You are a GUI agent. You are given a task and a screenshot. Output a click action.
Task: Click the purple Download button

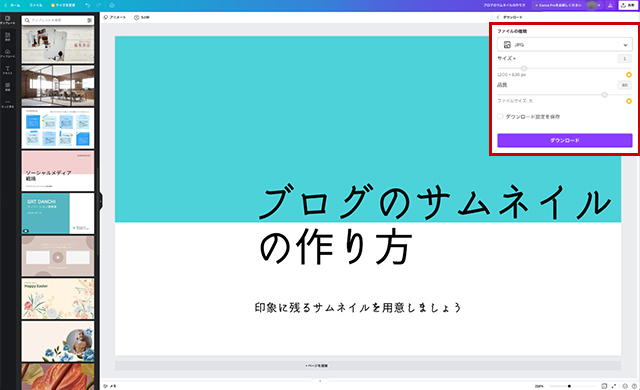564,140
